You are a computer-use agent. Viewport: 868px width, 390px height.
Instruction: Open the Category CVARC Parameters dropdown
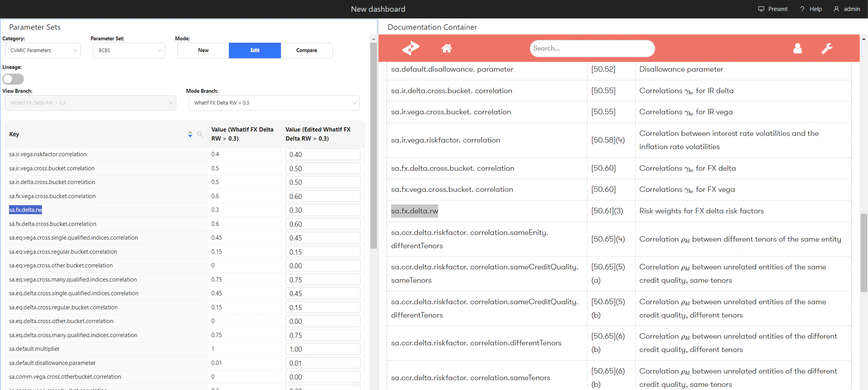pyautogui.click(x=43, y=50)
